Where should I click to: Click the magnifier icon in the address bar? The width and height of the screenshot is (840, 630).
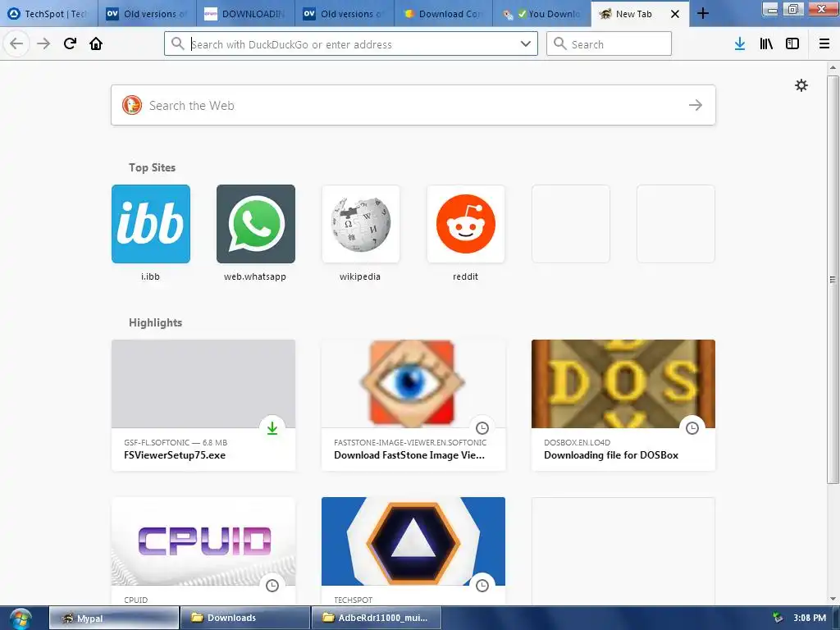[178, 43]
